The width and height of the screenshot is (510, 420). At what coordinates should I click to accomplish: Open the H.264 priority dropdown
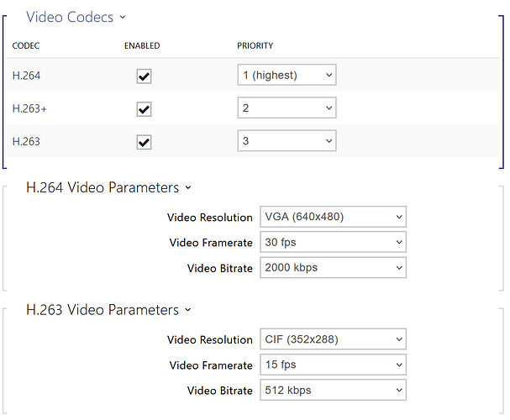pos(287,76)
